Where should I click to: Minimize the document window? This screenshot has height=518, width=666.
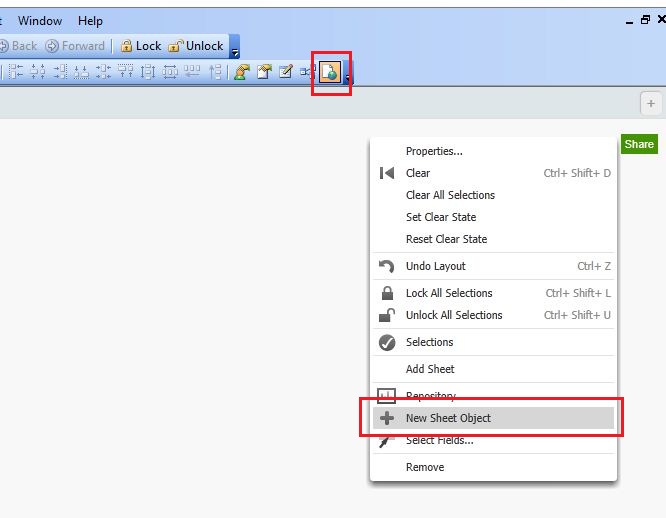(x=629, y=21)
